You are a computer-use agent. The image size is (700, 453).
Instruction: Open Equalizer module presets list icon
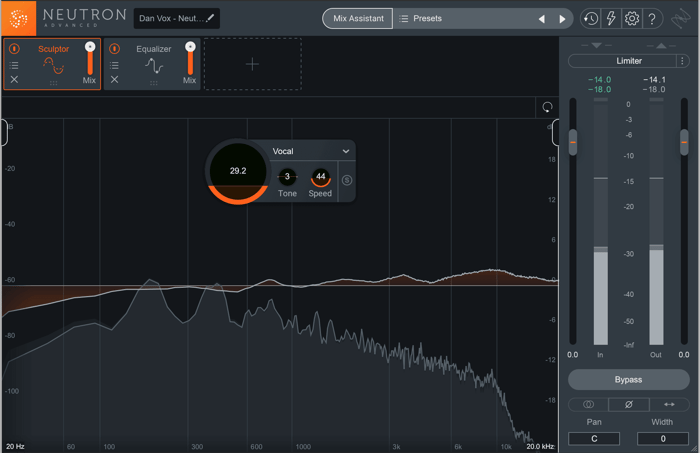click(114, 65)
